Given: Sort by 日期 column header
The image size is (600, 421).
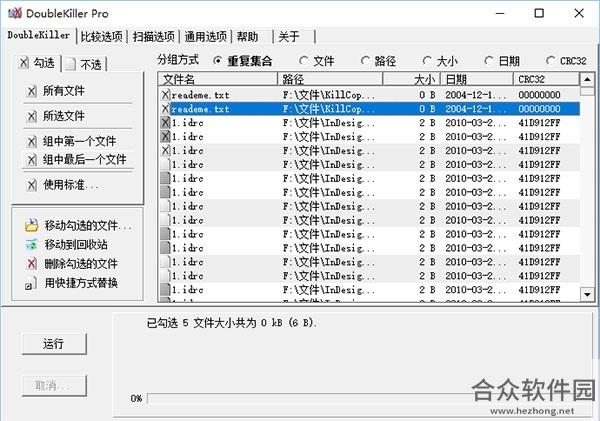Looking at the screenshot, I should click(x=477, y=79).
